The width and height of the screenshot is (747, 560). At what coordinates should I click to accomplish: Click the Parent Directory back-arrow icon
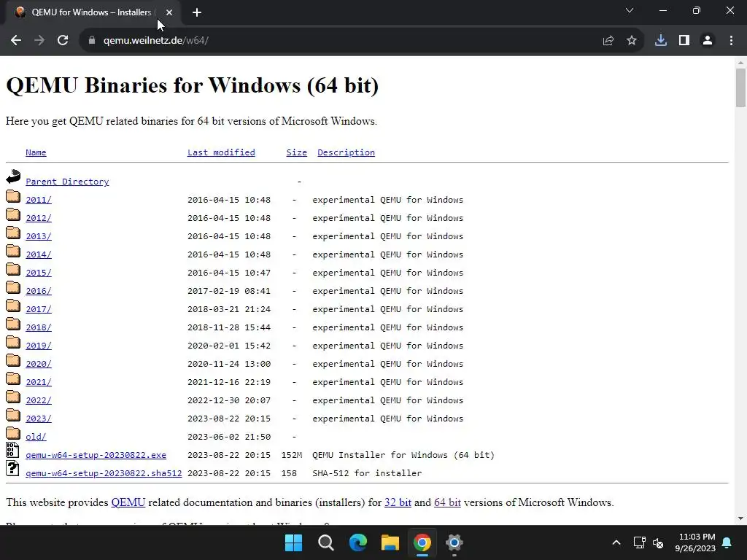(x=13, y=176)
